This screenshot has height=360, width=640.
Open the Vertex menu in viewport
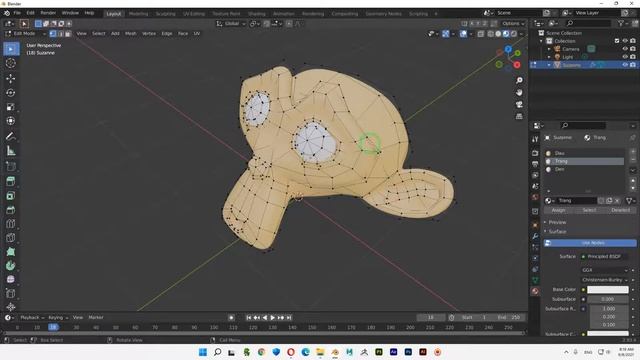(x=149, y=33)
